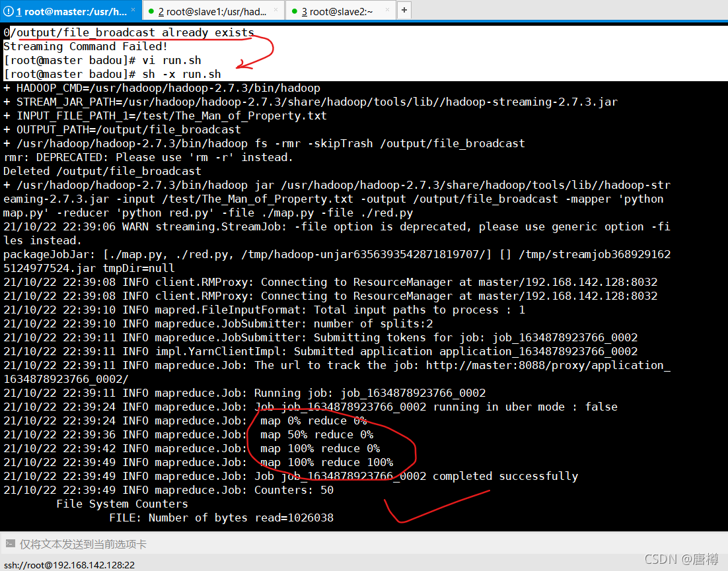Click 'Total input paths to process : 1' line
Viewport: 728px width, 571px height.
264,310
